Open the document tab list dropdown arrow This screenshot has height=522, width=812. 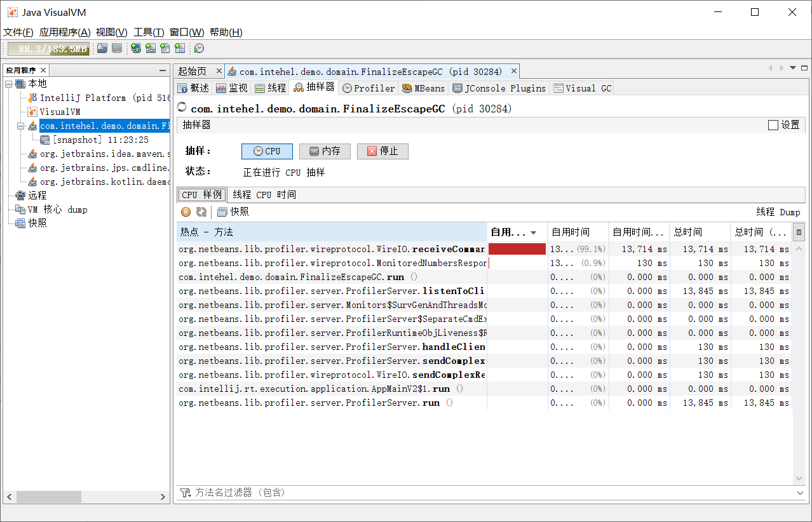(792, 68)
